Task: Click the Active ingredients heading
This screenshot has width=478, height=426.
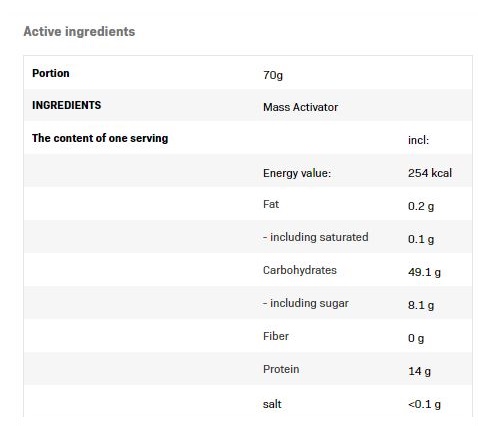Action: click(x=79, y=32)
